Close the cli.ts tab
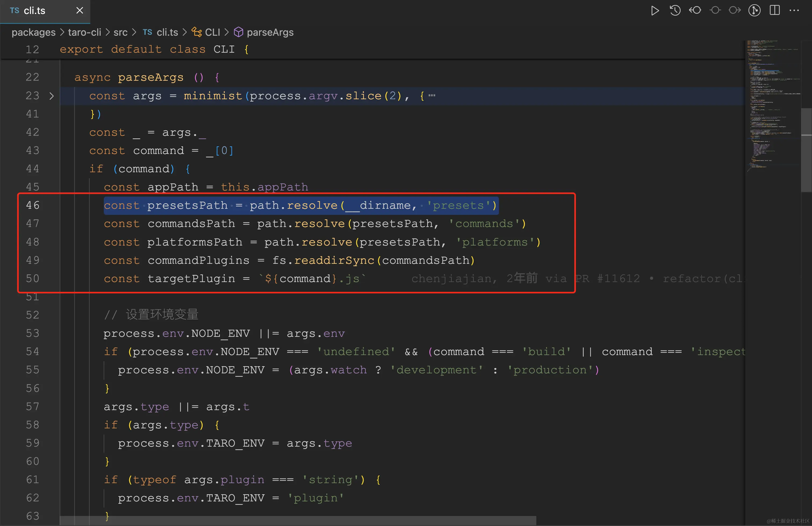Viewport: 812px width, 526px height. [x=79, y=10]
